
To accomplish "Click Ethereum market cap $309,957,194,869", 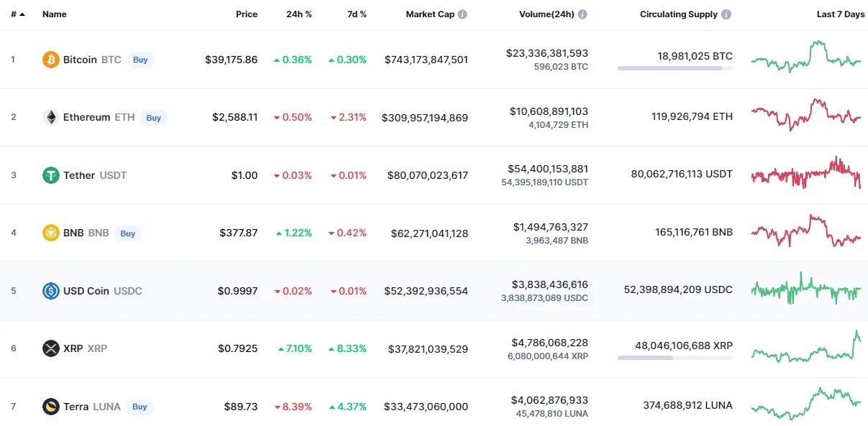I will coord(425,117).
